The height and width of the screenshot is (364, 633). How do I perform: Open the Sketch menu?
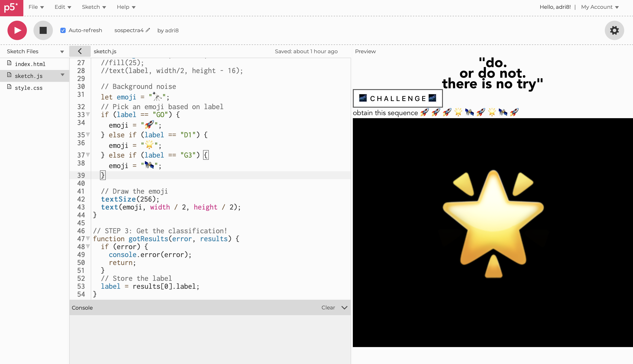pyautogui.click(x=94, y=7)
